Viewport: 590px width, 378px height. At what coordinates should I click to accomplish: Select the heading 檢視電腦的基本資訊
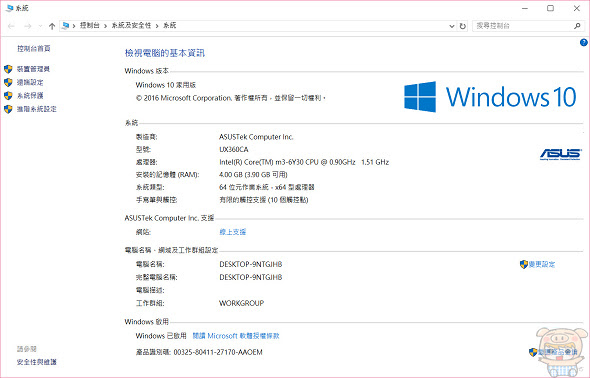click(x=164, y=53)
